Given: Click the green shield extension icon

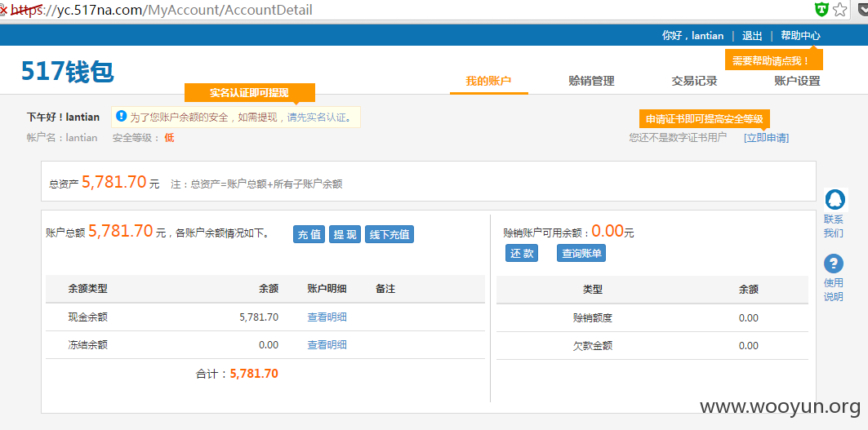Looking at the screenshot, I should pyautogui.click(x=822, y=10).
